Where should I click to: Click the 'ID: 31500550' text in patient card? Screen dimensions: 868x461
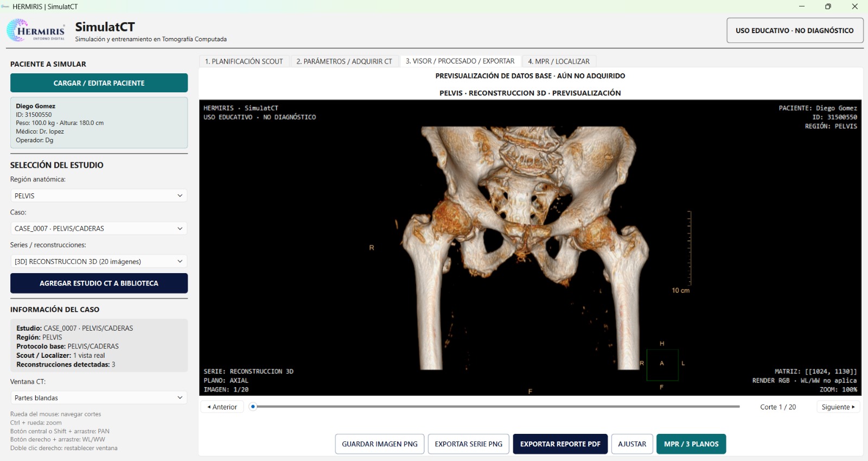coord(34,115)
